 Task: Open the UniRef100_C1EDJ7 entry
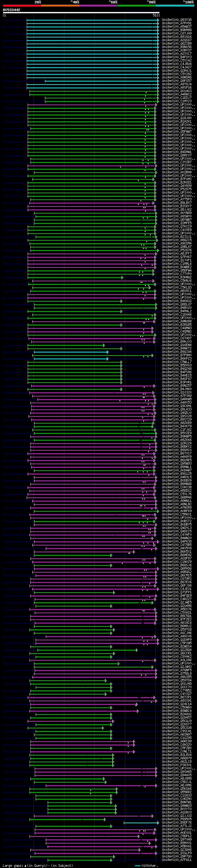point(177,98)
